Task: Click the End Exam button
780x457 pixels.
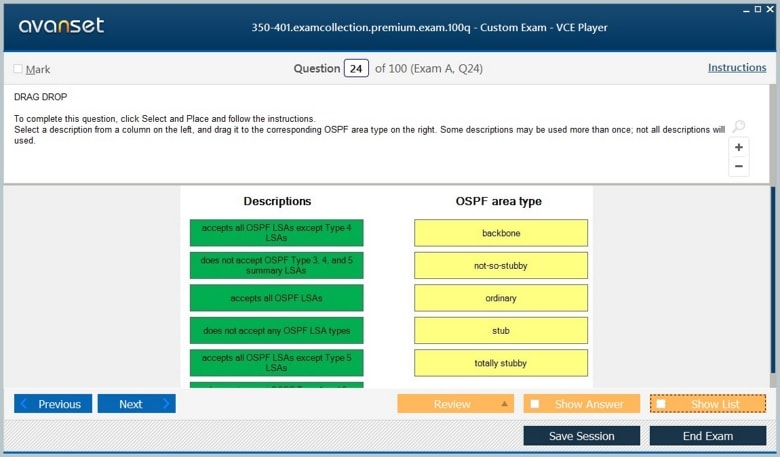Action: coord(707,436)
